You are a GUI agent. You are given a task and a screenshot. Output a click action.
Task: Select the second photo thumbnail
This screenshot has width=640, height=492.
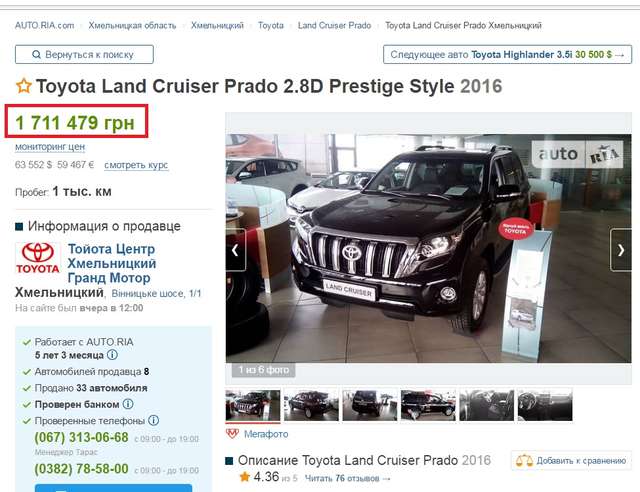(x=311, y=405)
